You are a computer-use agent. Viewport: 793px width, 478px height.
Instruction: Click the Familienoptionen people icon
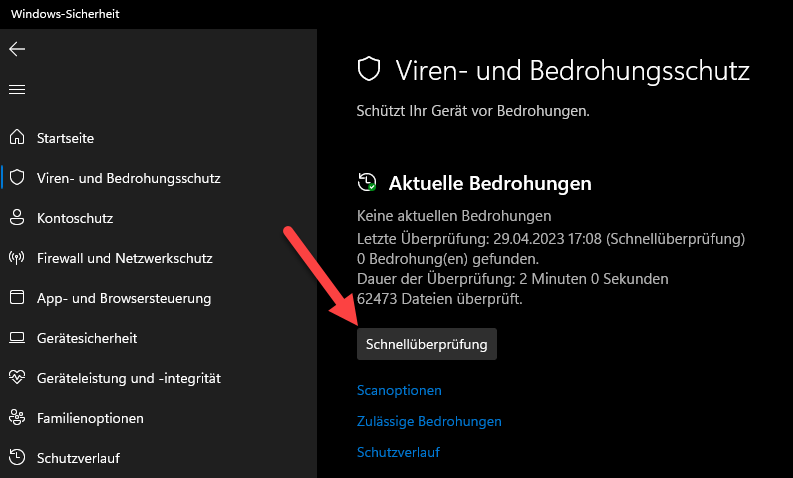coord(17,418)
